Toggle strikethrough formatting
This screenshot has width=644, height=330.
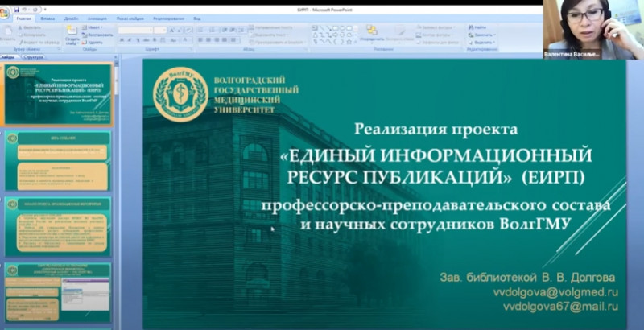pos(147,40)
